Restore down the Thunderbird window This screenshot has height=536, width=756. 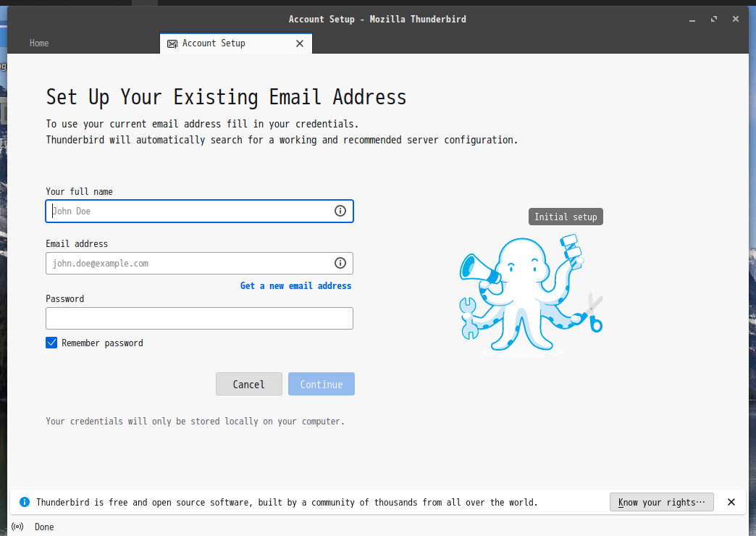(714, 20)
